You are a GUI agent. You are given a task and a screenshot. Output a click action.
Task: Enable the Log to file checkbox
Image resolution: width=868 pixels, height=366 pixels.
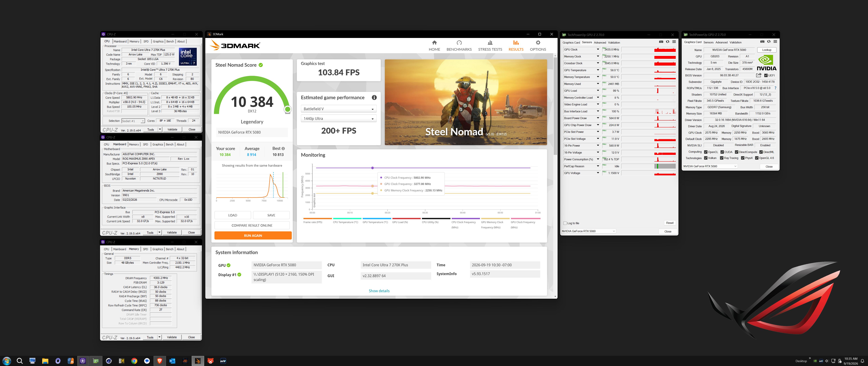click(x=565, y=223)
